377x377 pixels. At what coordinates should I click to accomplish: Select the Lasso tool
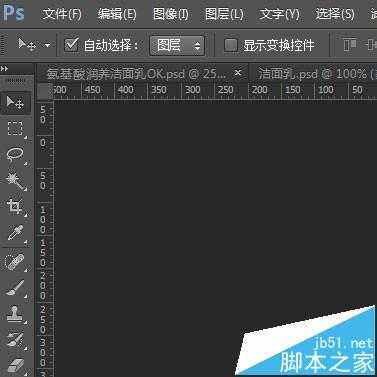15,155
